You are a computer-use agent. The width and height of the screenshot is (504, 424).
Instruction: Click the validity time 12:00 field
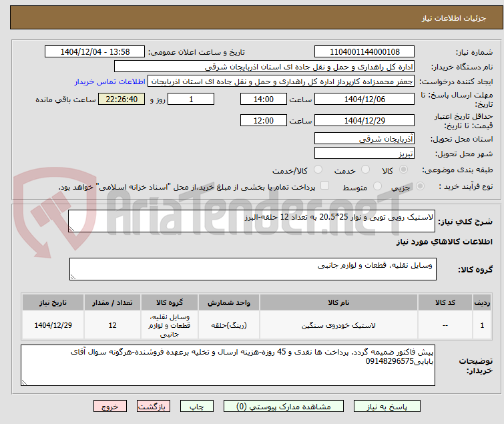(x=264, y=120)
